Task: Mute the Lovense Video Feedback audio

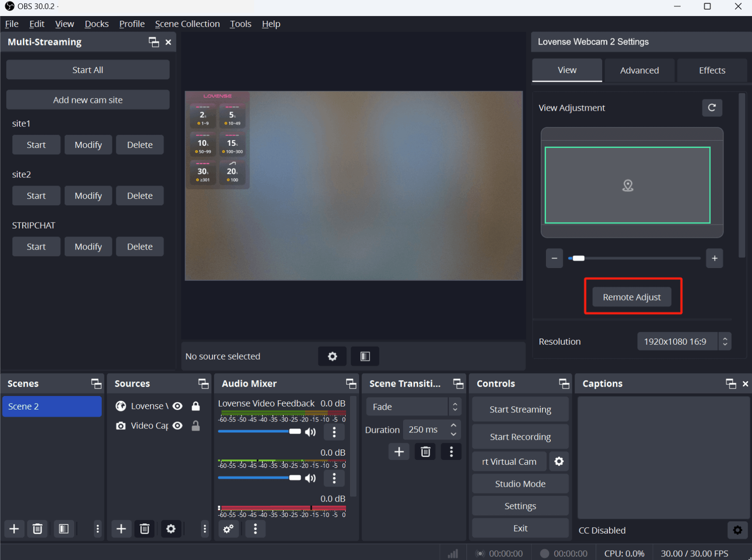Action: pyautogui.click(x=311, y=432)
